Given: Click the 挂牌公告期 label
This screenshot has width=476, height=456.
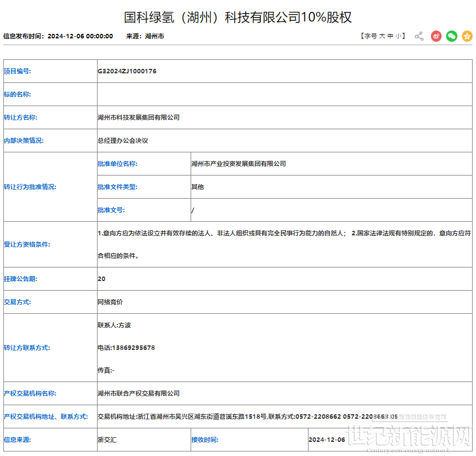Looking at the screenshot, I should pos(20,279).
